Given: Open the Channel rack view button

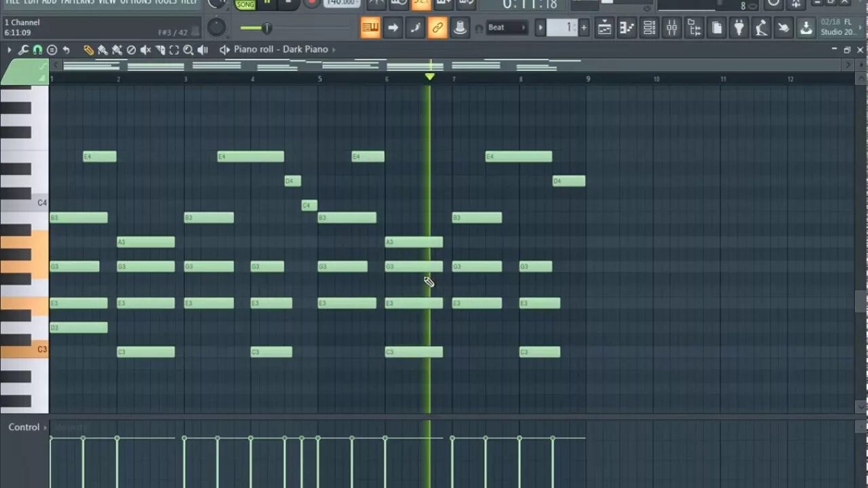Looking at the screenshot, I should 649,28.
